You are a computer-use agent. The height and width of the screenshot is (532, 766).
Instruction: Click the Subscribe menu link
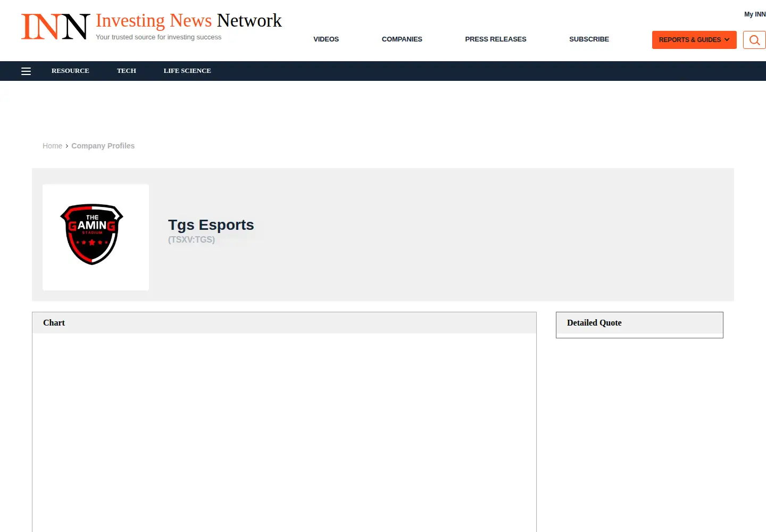(x=589, y=39)
